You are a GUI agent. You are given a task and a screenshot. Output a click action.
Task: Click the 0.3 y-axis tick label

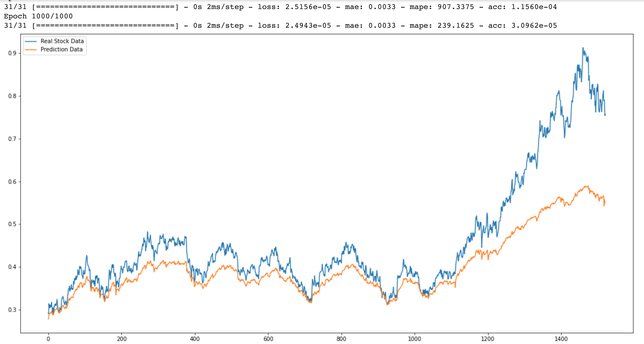(x=12, y=310)
